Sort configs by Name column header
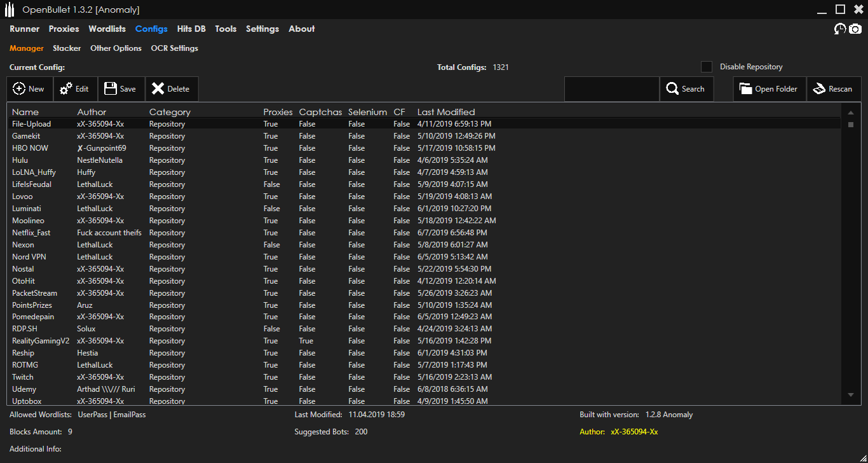This screenshot has height=463, width=868. point(25,112)
